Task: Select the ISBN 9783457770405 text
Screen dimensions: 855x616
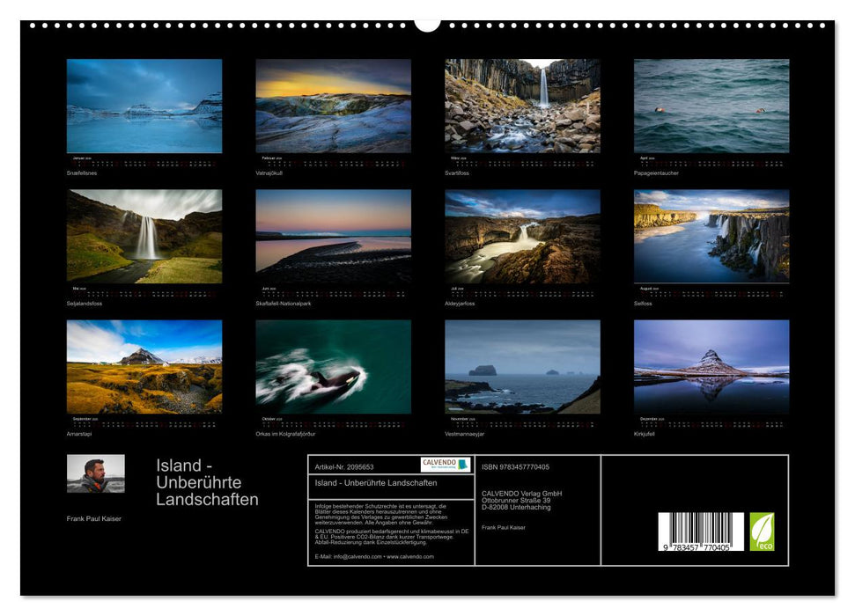Action: pyautogui.click(x=515, y=467)
